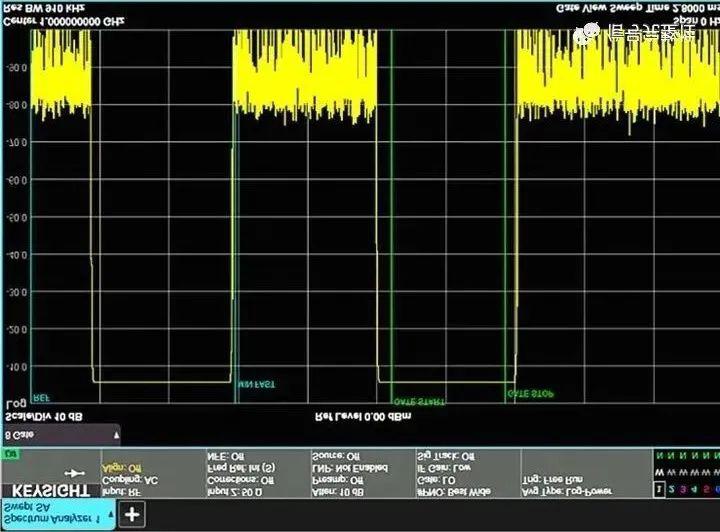Expand the Spectrum Analyzer 1 tab arrow
Image resolution: width=720 pixels, height=532 pixels.
111,515
